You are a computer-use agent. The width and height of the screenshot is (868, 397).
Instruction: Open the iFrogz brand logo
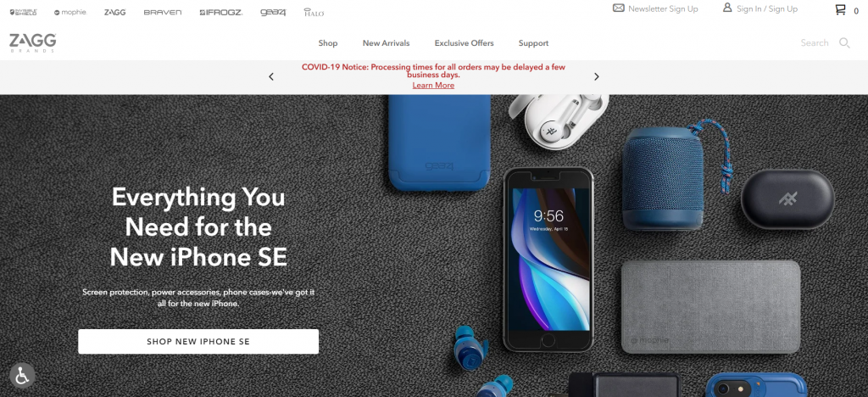click(x=221, y=12)
